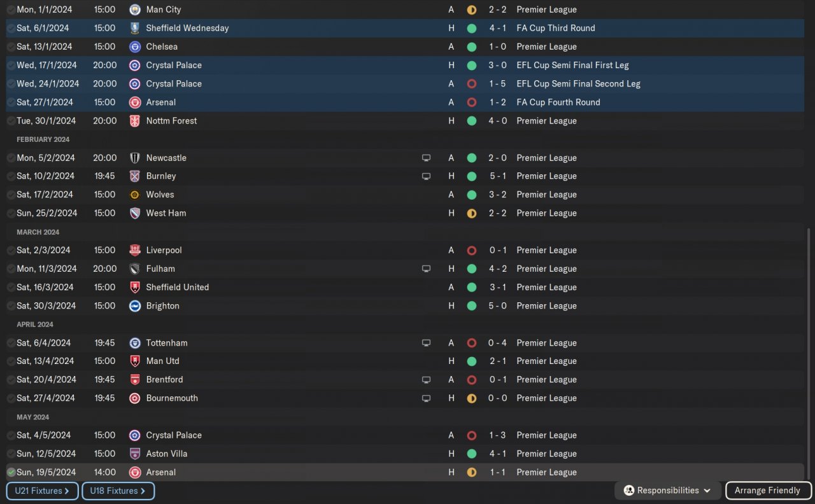Viewport: 815px width, 504px height.
Task: Select the FEBRUARY 2024 month header
Action: (x=43, y=139)
